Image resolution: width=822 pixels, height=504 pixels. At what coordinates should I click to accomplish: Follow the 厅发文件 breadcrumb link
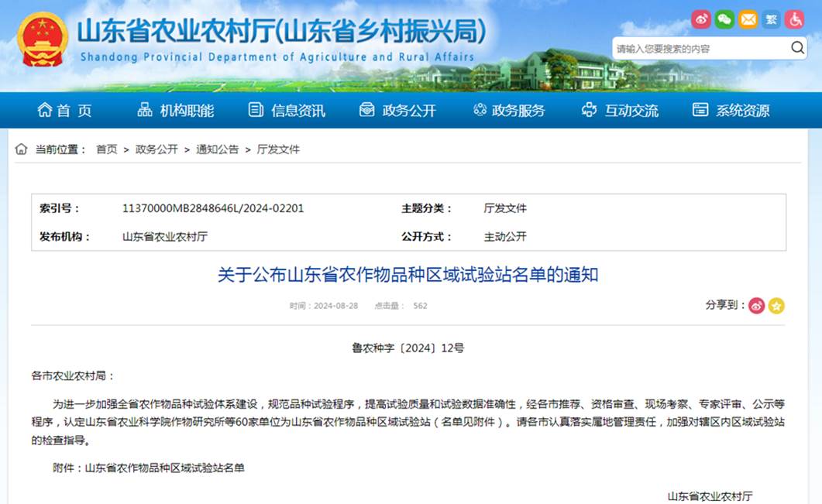click(x=277, y=149)
